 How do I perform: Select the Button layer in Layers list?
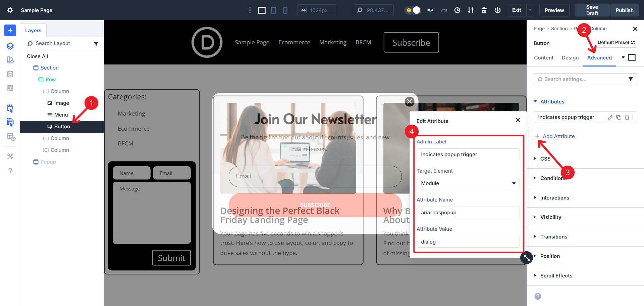coord(62,127)
